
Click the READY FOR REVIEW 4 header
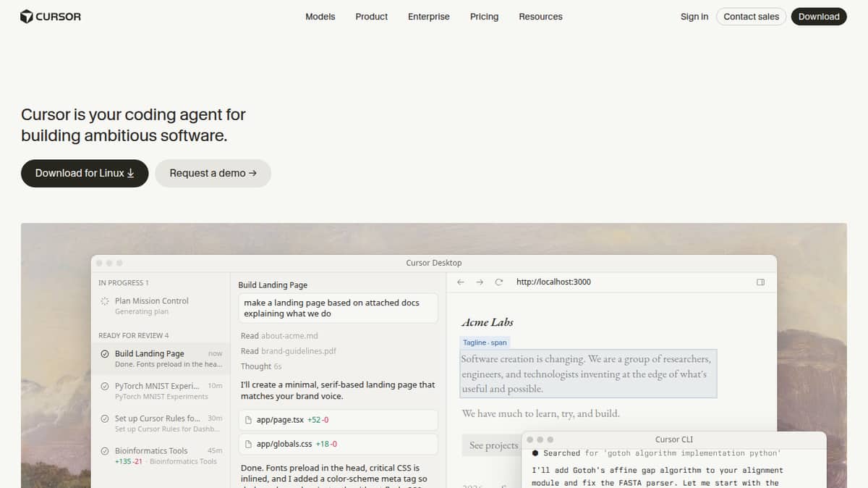(x=134, y=335)
